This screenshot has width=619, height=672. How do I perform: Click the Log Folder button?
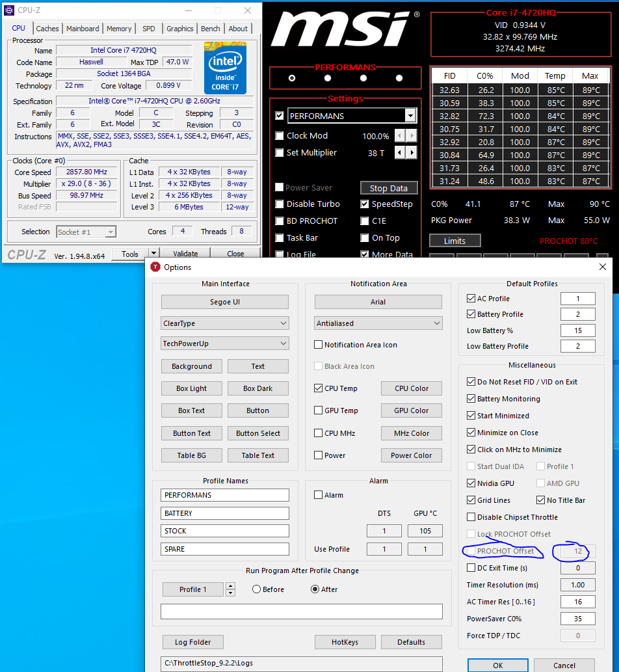tap(192, 642)
